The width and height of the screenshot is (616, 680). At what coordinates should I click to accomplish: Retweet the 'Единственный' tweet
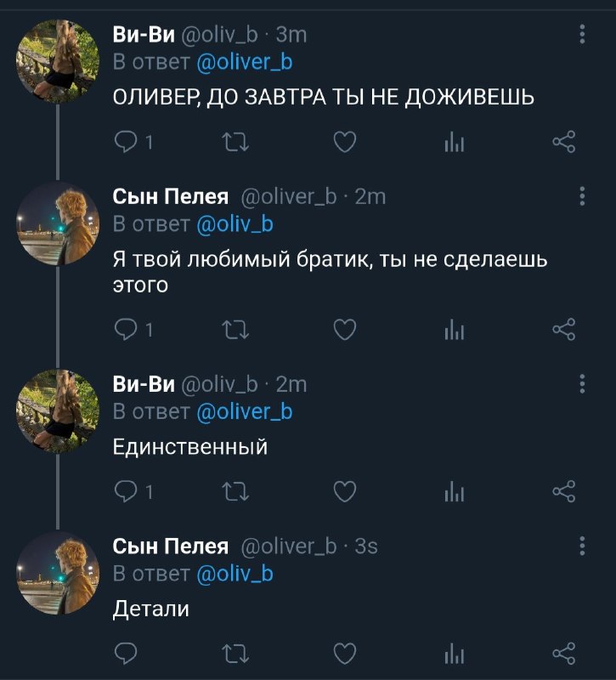[x=235, y=492]
